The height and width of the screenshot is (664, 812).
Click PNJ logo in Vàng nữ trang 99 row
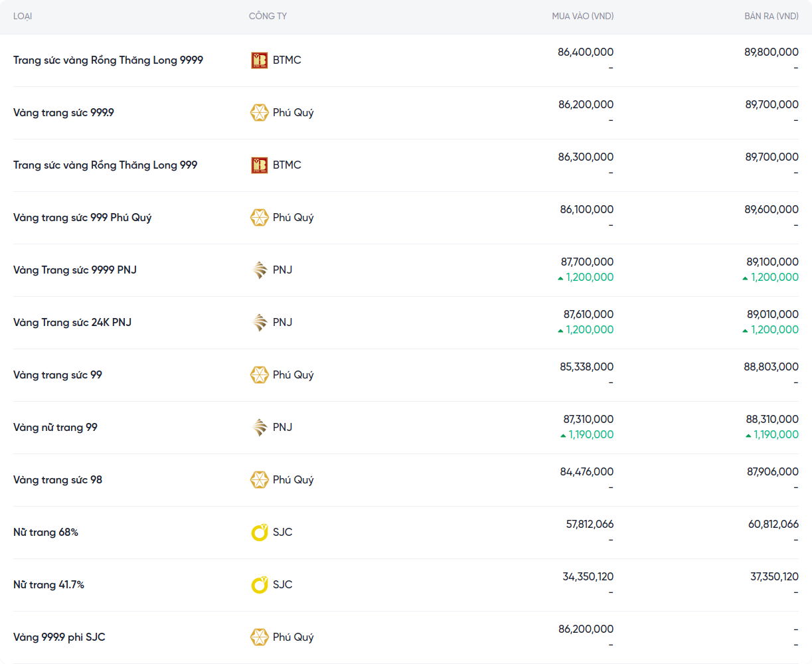coord(259,428)
